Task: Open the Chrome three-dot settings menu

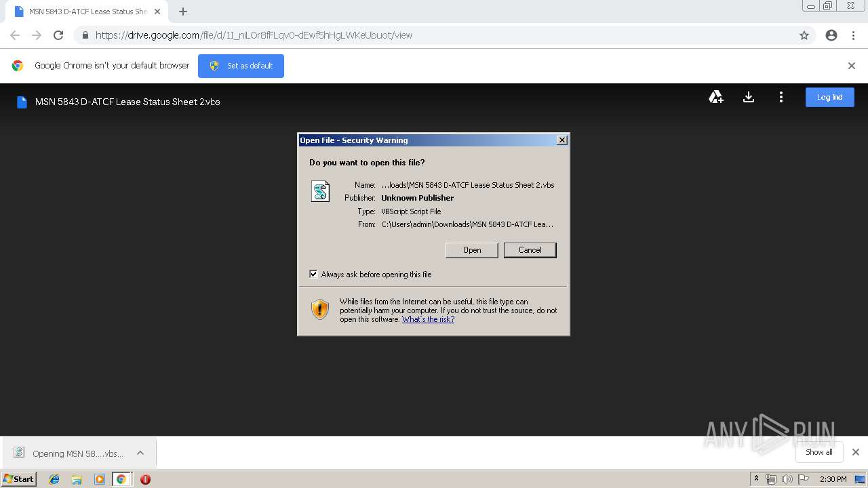Action: [x=853, y=35]
